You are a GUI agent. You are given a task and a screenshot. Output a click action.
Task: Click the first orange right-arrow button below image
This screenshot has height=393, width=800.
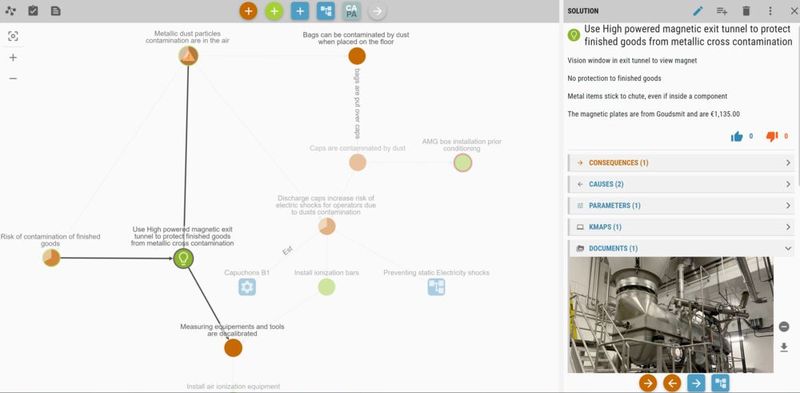tap(648, 383)
